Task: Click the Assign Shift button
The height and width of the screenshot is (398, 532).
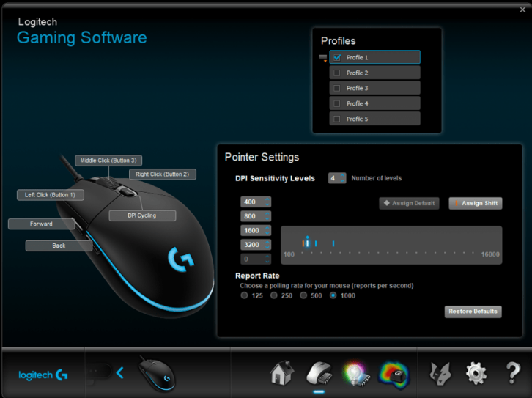Action: (476, 203)
